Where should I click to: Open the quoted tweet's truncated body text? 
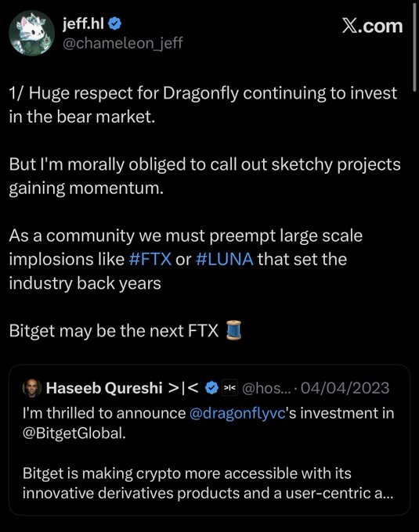[208, 483]
